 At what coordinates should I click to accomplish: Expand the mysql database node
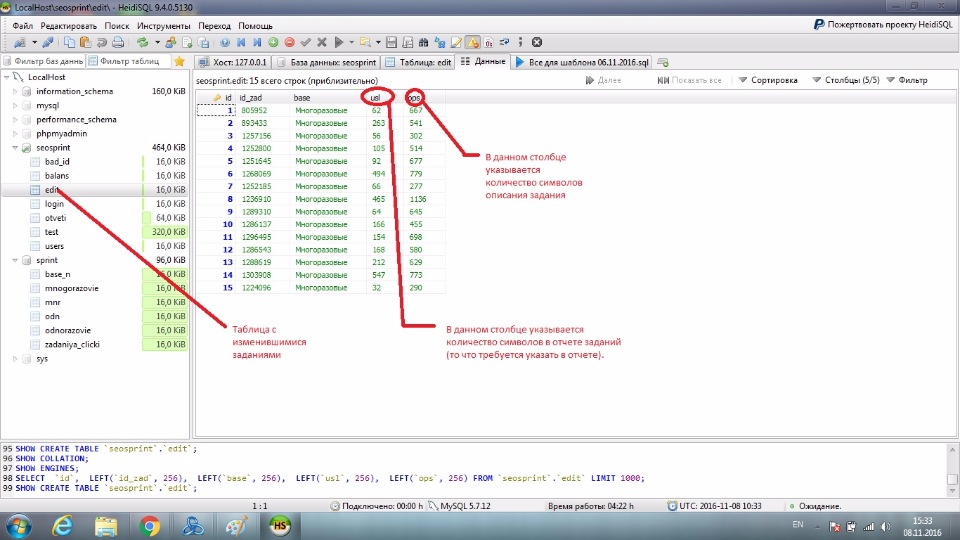15,105
